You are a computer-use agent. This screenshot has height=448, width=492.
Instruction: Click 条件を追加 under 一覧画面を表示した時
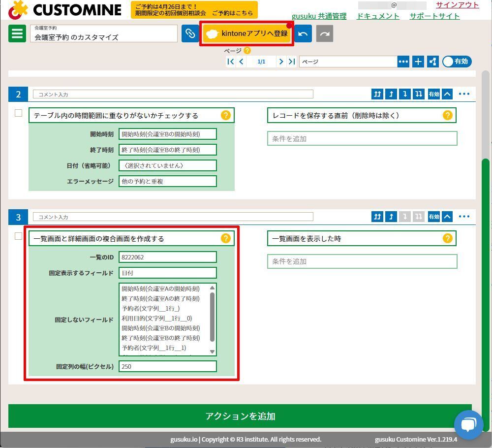point(362,261)
